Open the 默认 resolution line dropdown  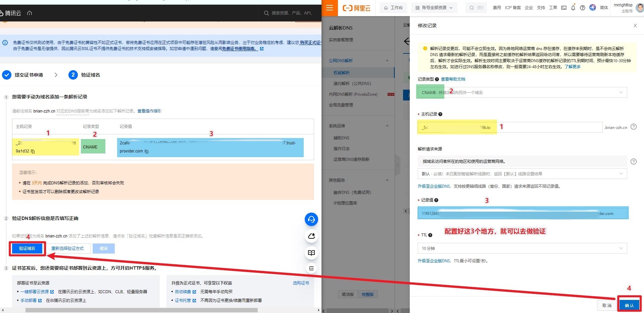click(x=522, y=174)
